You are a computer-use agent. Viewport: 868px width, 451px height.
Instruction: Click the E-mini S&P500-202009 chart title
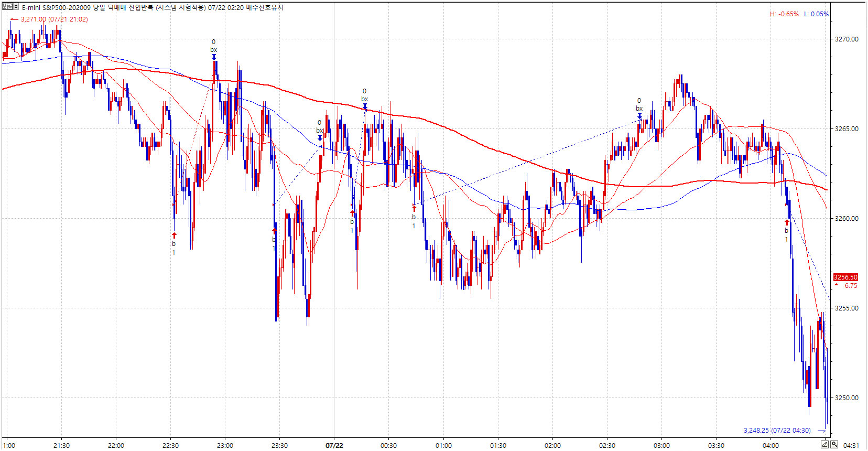(56, 7)
